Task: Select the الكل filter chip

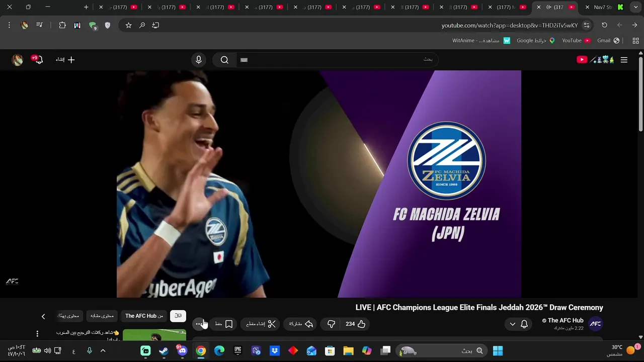Action: point(178,316)
